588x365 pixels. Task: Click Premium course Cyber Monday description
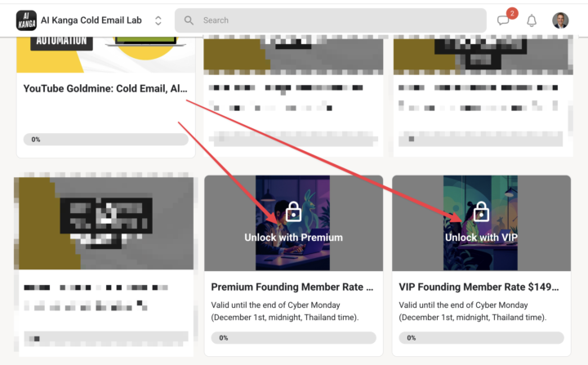pos(285,311)
